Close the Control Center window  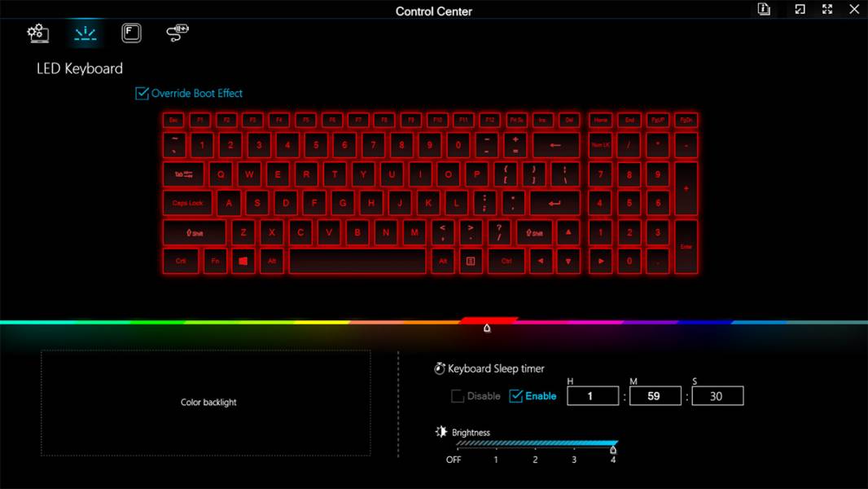(x=854, y=9)
